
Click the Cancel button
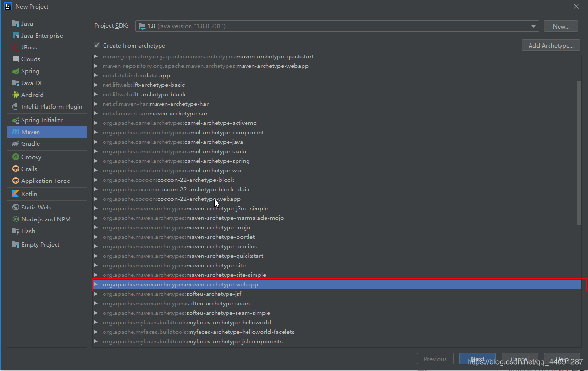(520, 359)
